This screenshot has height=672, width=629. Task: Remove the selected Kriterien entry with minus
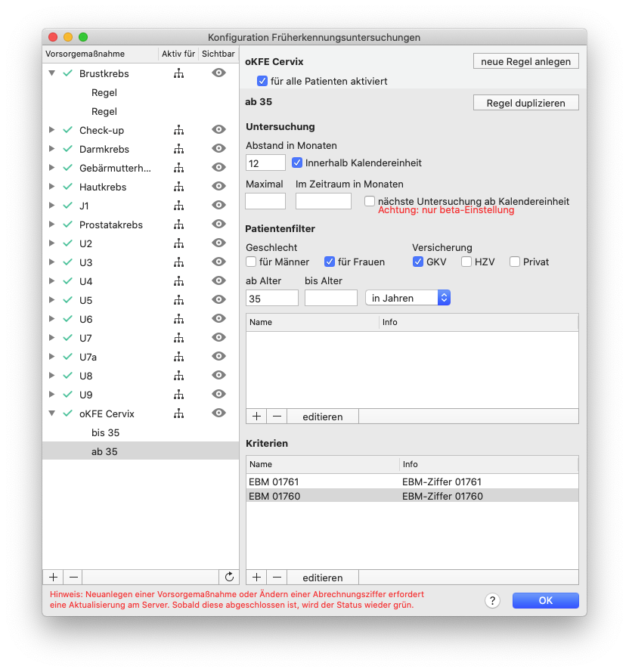pyautogui.click(x=277, y=578)
